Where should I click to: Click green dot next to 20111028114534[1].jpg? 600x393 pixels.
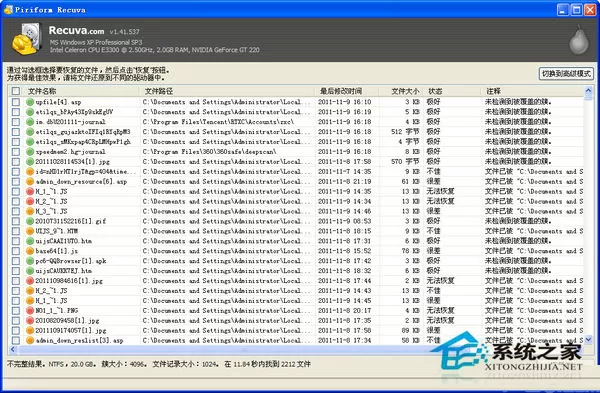pos(30,162)
